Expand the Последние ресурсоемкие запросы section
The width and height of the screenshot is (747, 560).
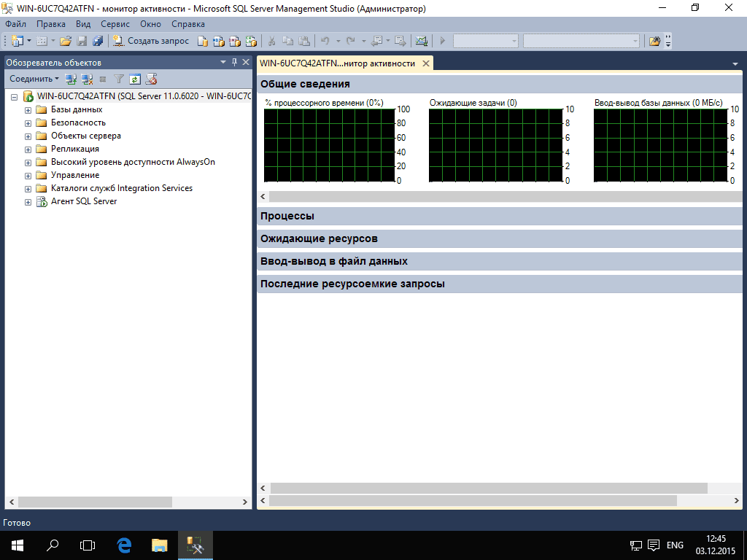coord(352,284)
